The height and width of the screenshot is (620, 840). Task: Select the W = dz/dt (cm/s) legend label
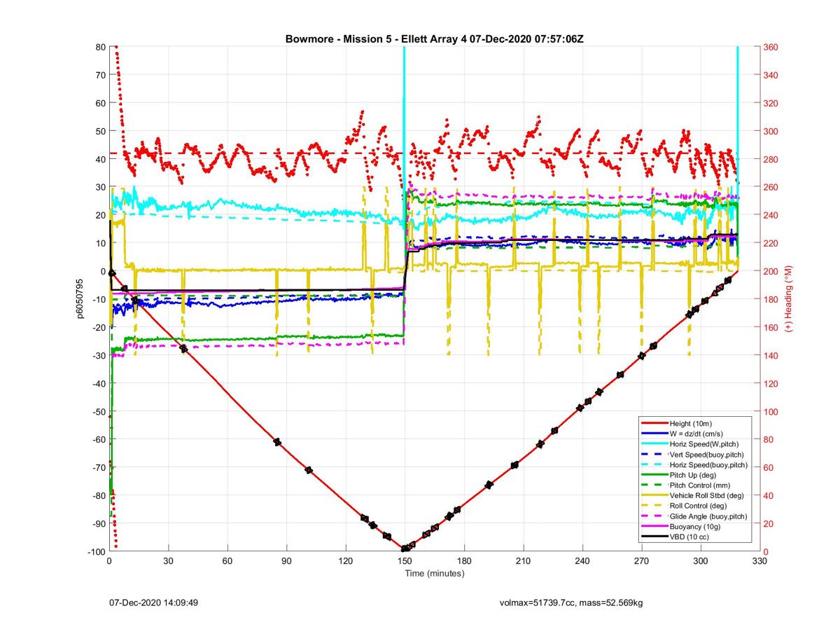coord(698,434)
